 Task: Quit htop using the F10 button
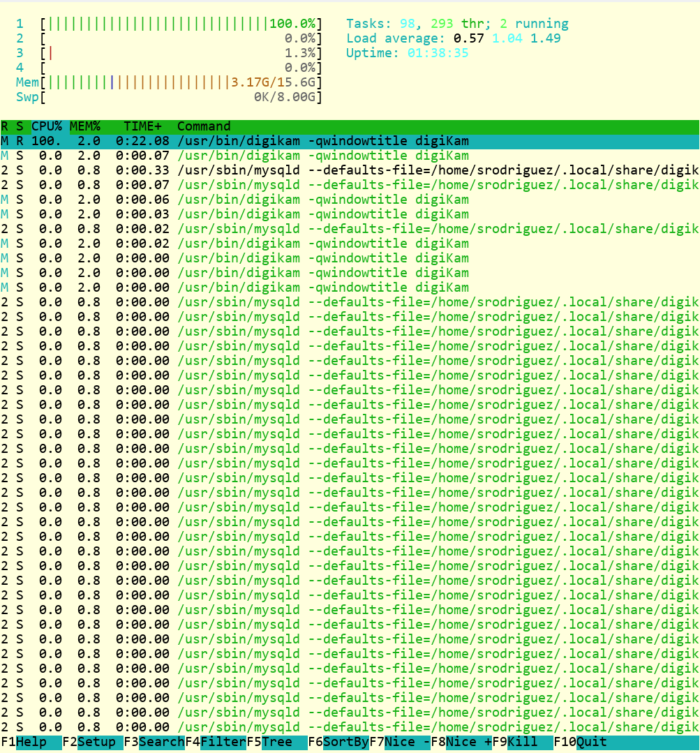point(591,742)
